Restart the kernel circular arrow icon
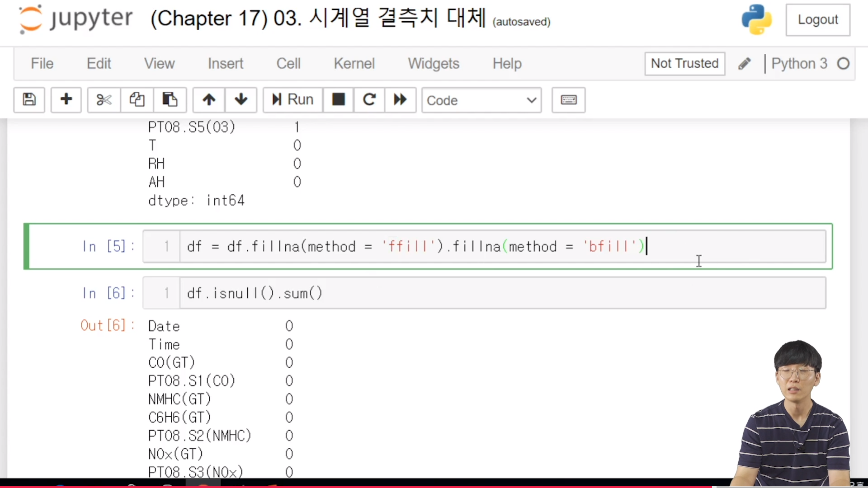Image resolution: width=868 pixels, height=488 pixels. pos(369,100)
